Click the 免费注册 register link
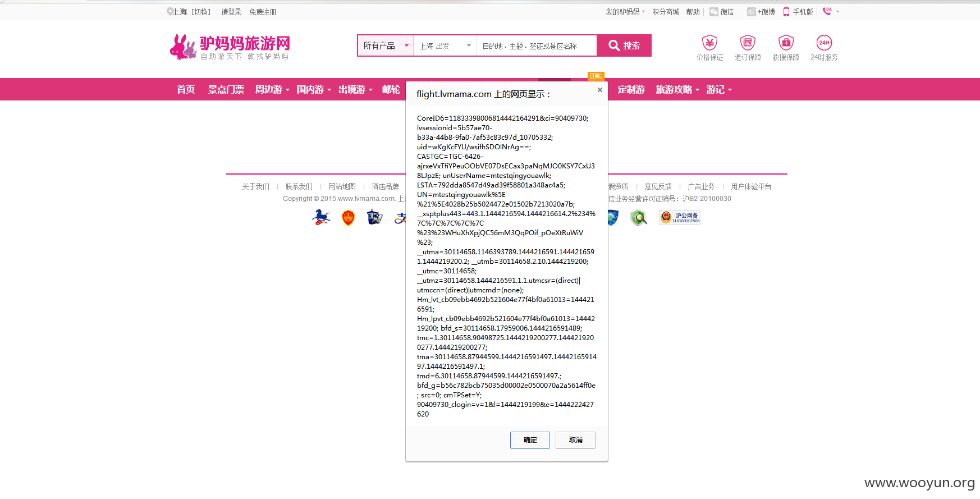Screen dimensions: 980x499 (x=263, y=12)
